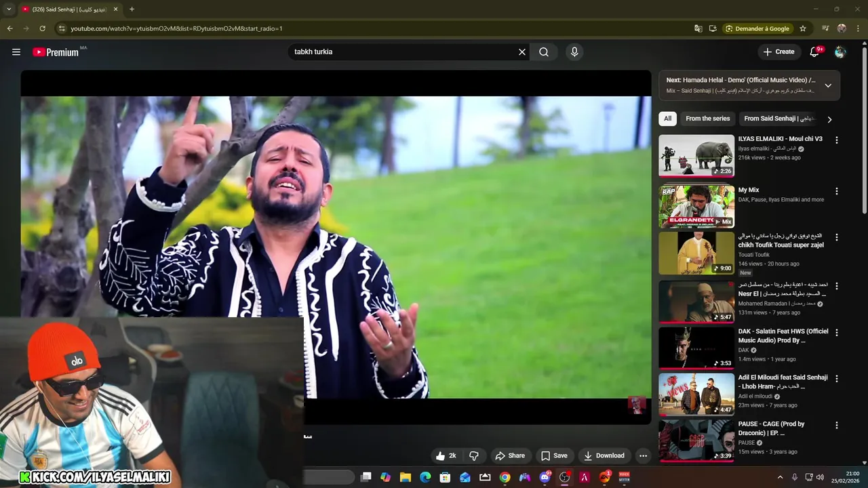Open more actions under the video

coord(644,455)
